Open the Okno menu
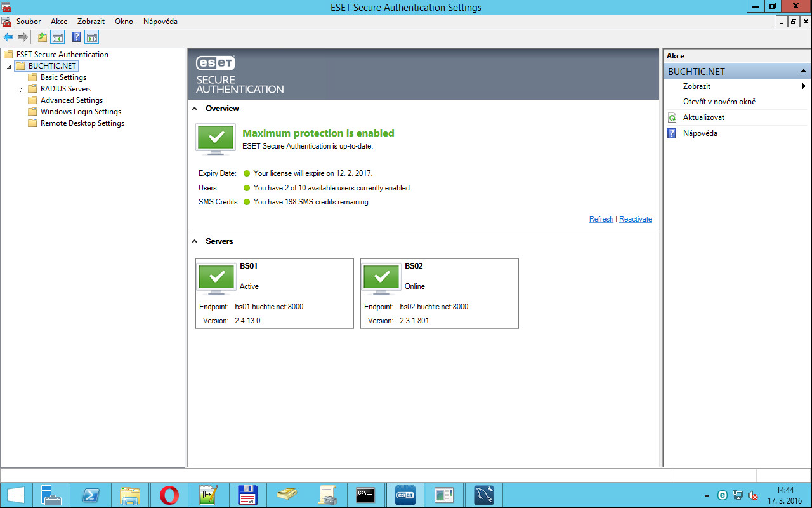The height and width of the screenshot is (508, 812). [x=124, y=22]
